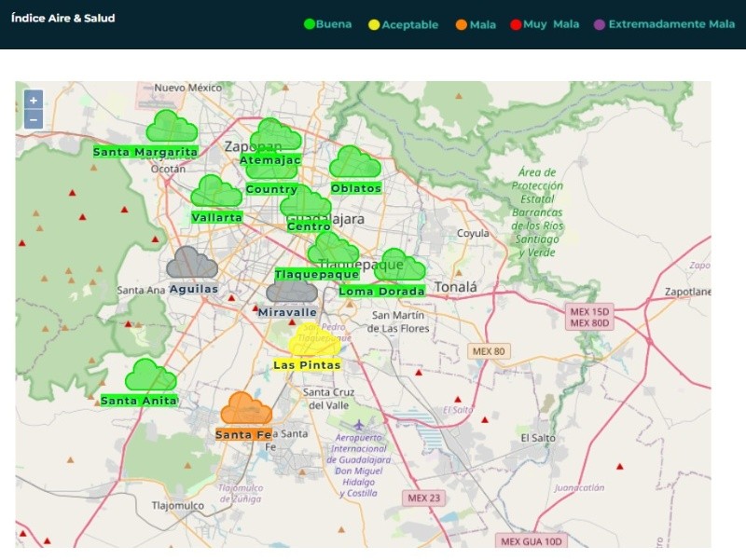Select the Centro station label
The image size is (746, 560).
pos(309,226)
